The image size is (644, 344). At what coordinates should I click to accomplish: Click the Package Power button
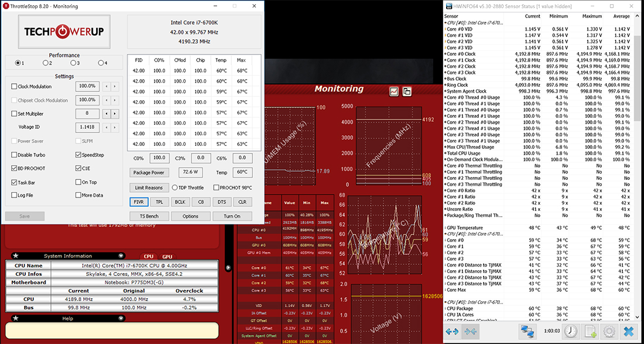[x=149, y=173]
